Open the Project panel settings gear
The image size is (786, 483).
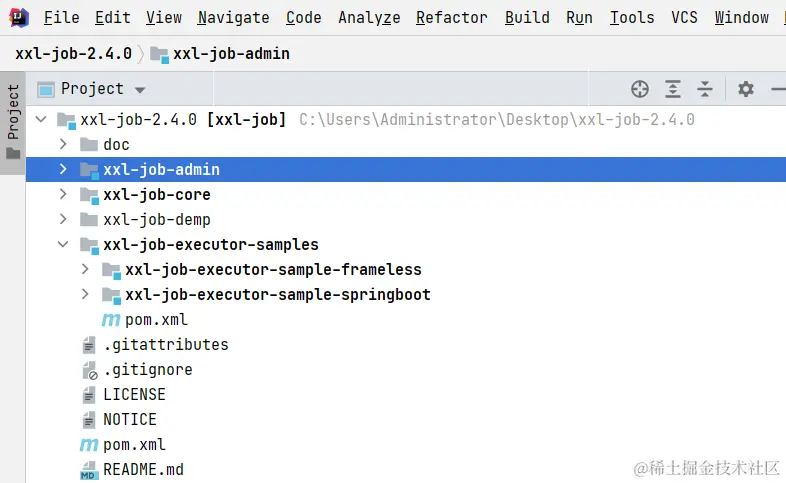tap(746, 89)
